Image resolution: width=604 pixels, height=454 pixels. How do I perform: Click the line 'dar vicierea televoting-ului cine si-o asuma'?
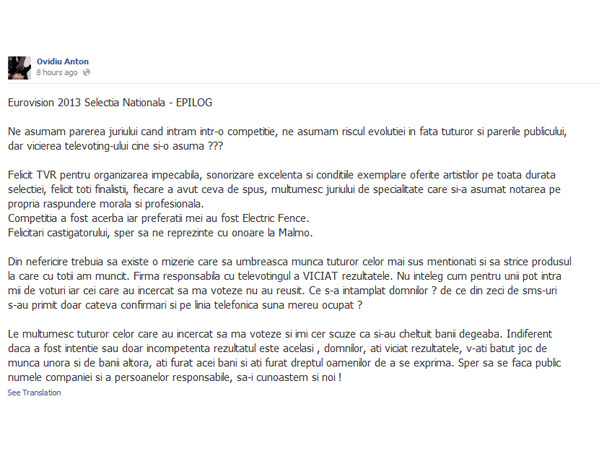pos(115,146)
